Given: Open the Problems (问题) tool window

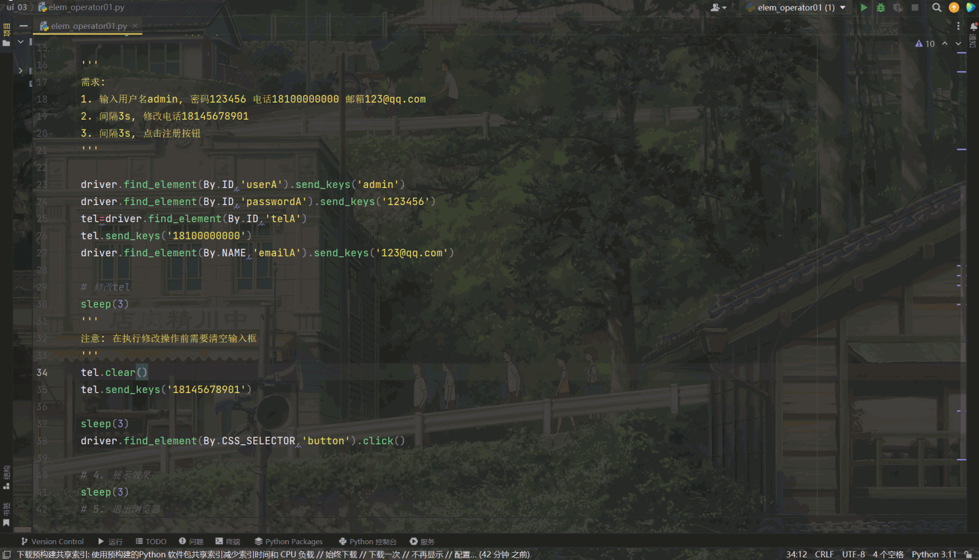Looking at the screenshot, I should click(x=191, y=542).
